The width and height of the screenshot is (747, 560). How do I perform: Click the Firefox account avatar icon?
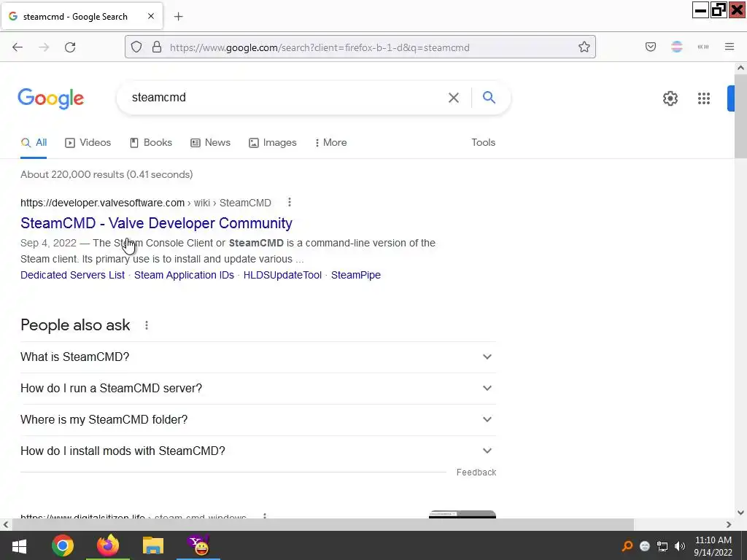677,47
